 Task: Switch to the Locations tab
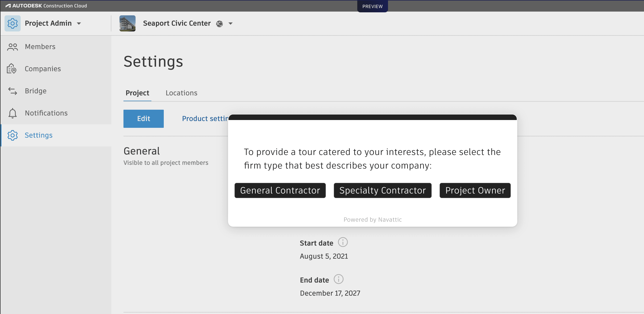[181, 93]
